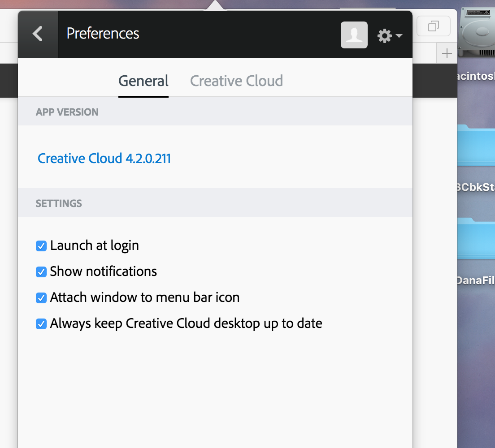495x448 pixels.
Task: Switch to the General tab
Action: tap(143, 81)
